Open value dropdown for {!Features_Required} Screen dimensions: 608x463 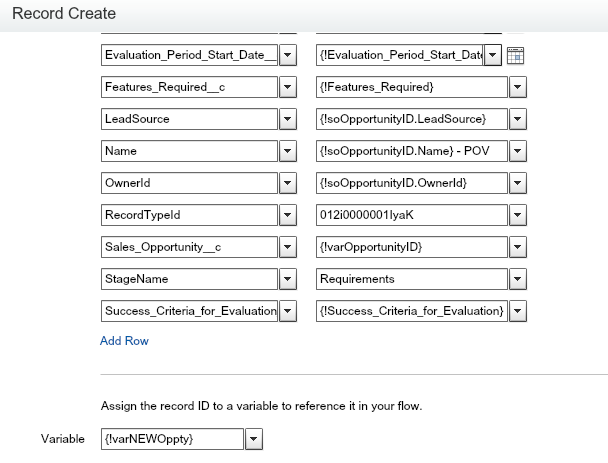coord(517,88)
